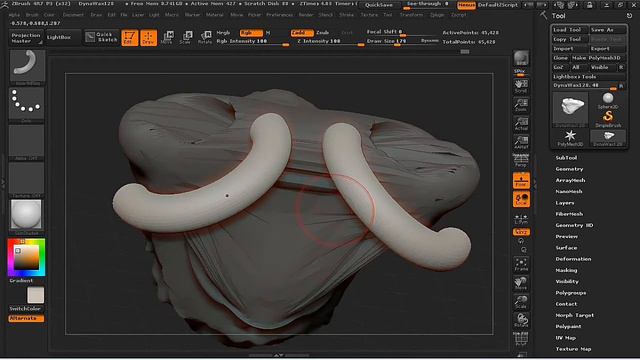Toggle the XYZ rotation axis button

click(x=521, y=232)
